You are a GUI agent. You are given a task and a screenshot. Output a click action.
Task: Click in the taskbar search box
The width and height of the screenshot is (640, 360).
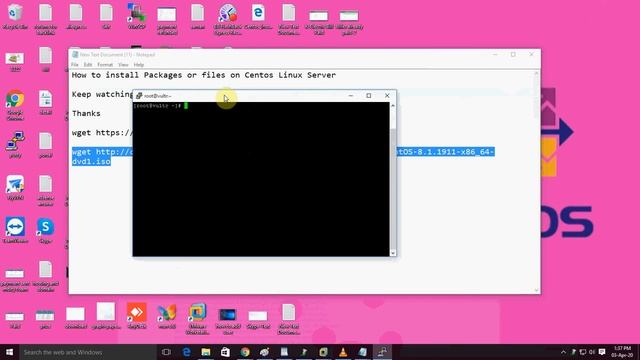[87, 352]
